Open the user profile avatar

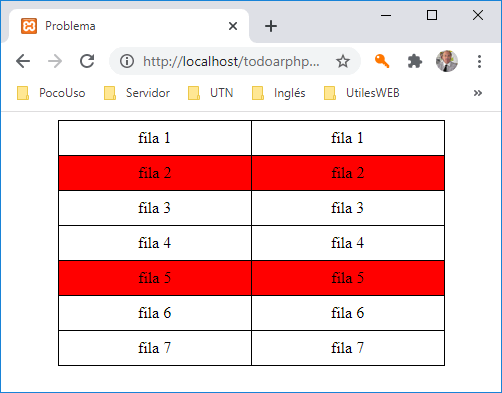(x=447, y=61)
